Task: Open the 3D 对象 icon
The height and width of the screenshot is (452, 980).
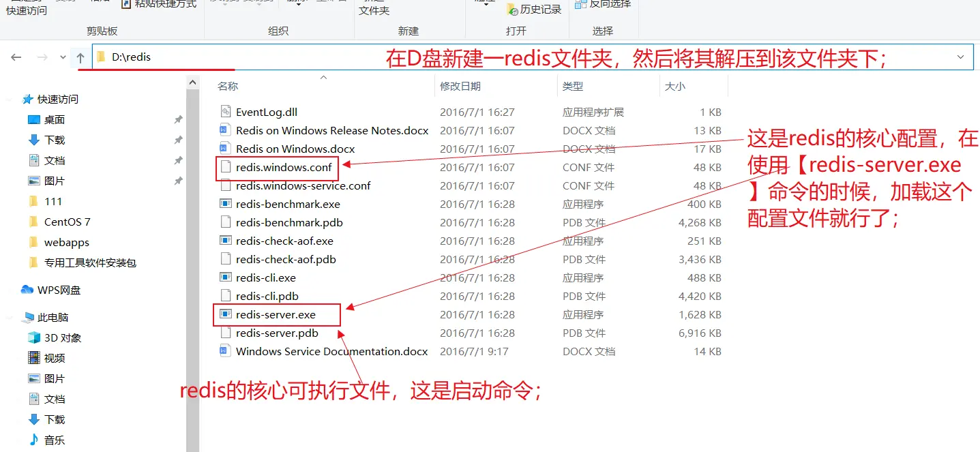Action: [34, 337]
